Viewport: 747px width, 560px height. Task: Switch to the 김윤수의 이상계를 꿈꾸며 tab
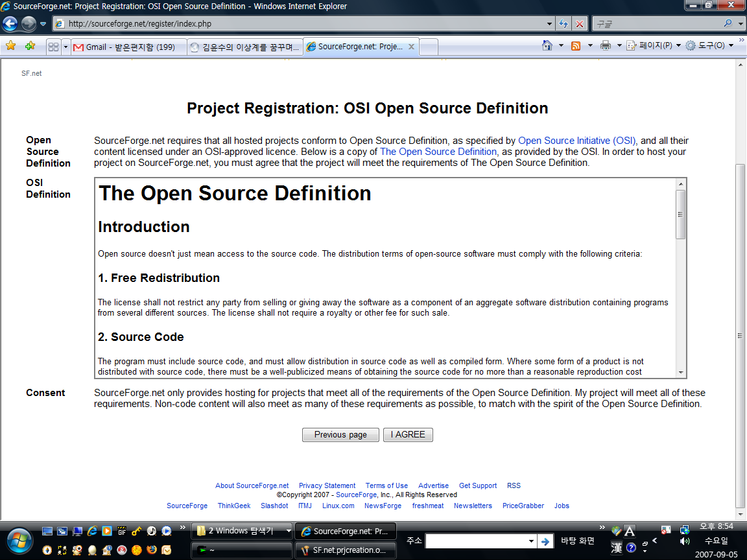tap(245, 47)
